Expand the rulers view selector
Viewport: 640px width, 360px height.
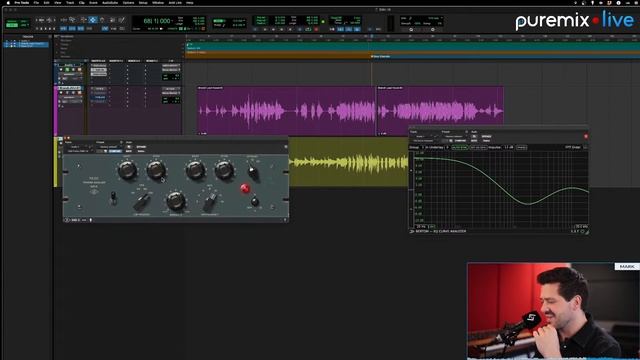pos(56,36)
